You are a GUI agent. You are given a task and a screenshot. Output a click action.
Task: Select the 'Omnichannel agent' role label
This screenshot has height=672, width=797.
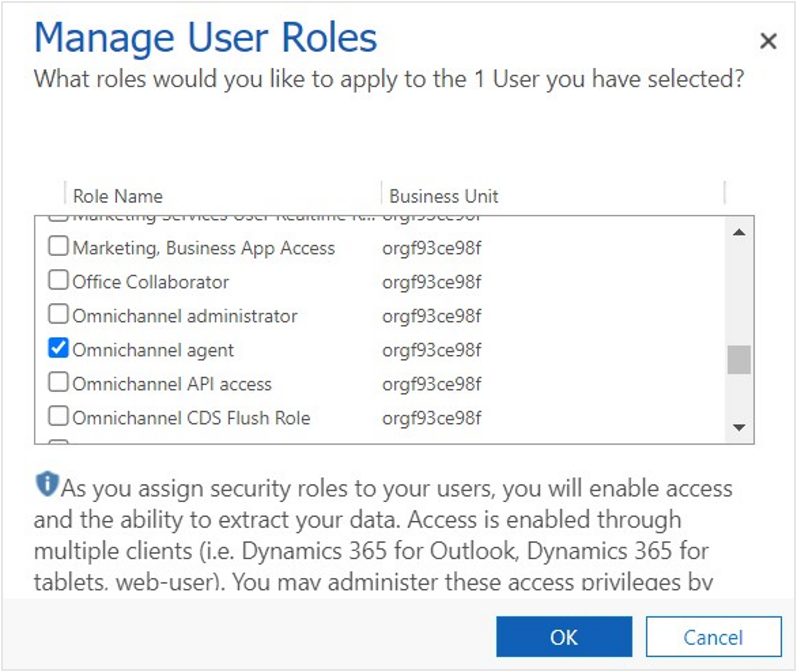pos(153,350)
